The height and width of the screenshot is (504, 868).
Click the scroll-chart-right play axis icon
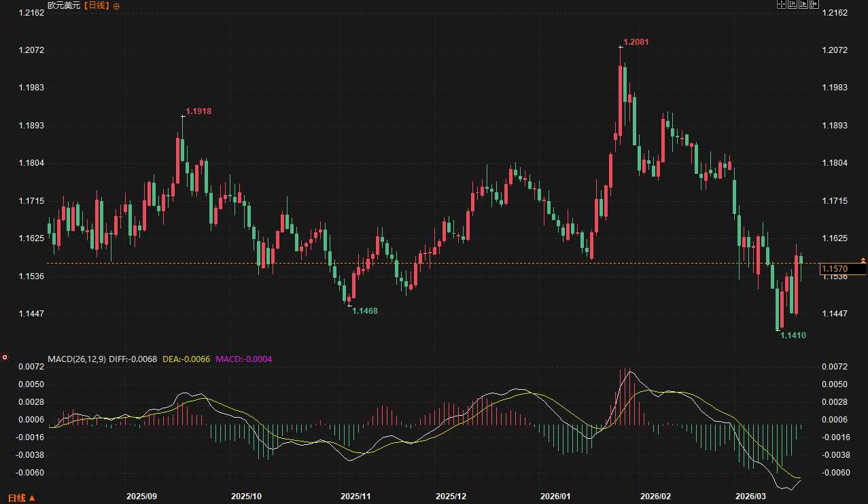coord(803,4)
